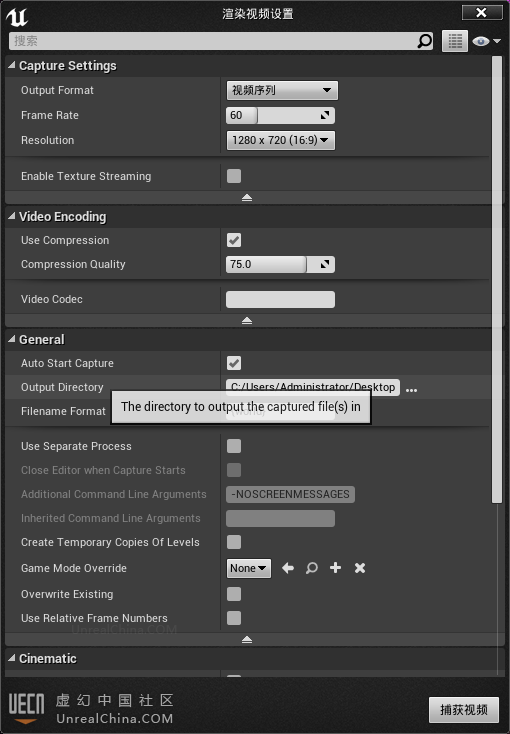Uncheck Use Compression checkbox
Image resolution: width=510 pixels, height=734 pixels.
(234, 240)
